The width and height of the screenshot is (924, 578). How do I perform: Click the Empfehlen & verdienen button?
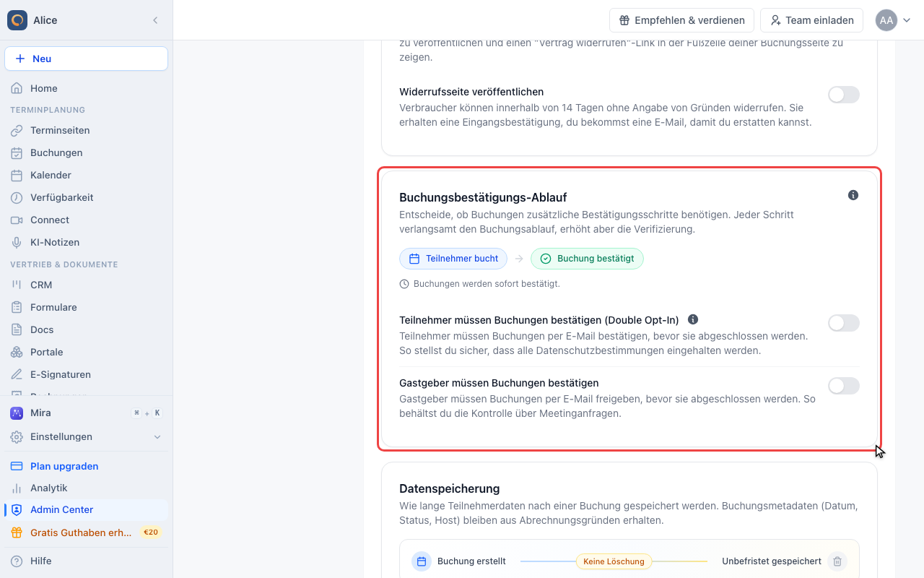[681, 20]
